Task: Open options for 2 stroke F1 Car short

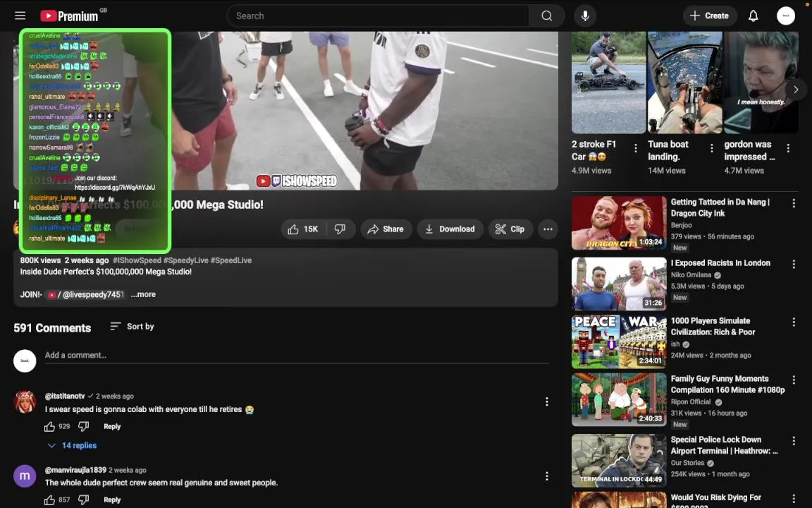Action: pyautogui.click(x=636, y=149)
